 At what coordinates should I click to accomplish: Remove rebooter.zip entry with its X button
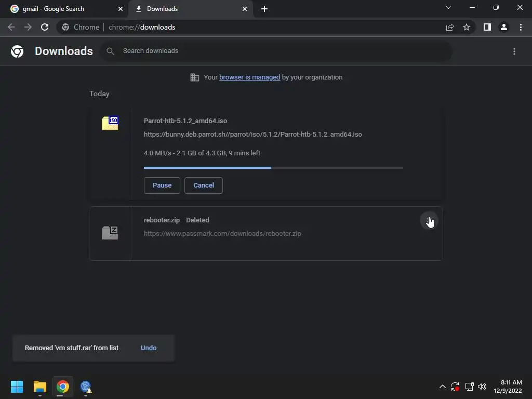pos(429,221)
